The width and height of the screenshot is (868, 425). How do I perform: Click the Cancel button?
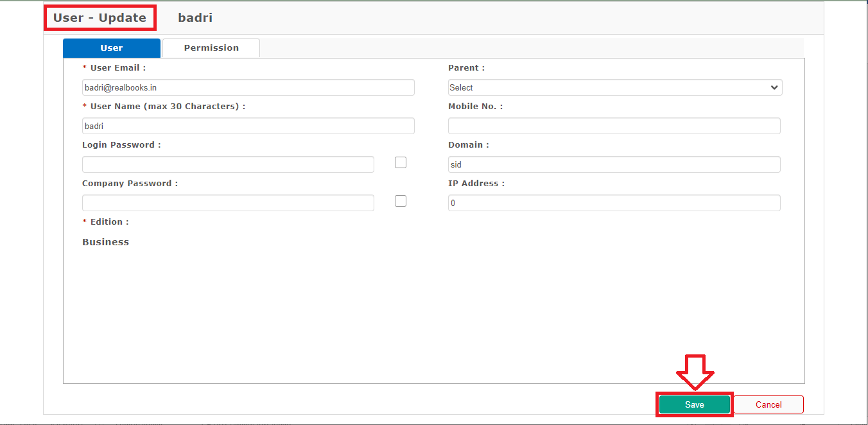(x=768, y=404)
